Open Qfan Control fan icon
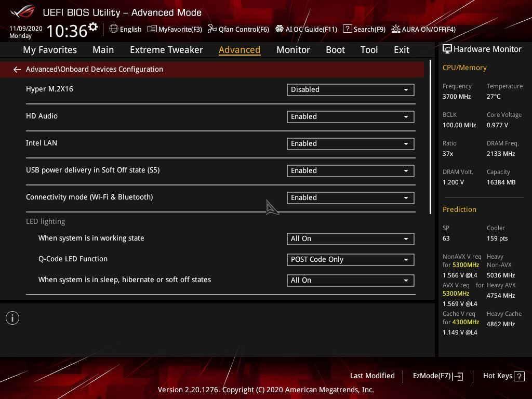 tap(212, 29)
